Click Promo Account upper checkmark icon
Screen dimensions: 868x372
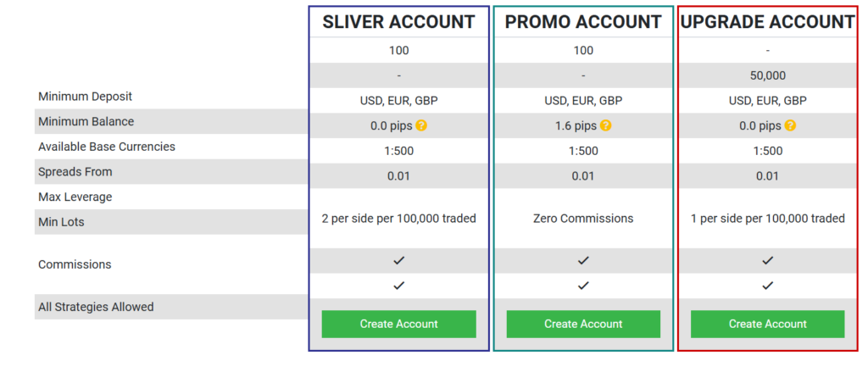(x=583, y=261)
